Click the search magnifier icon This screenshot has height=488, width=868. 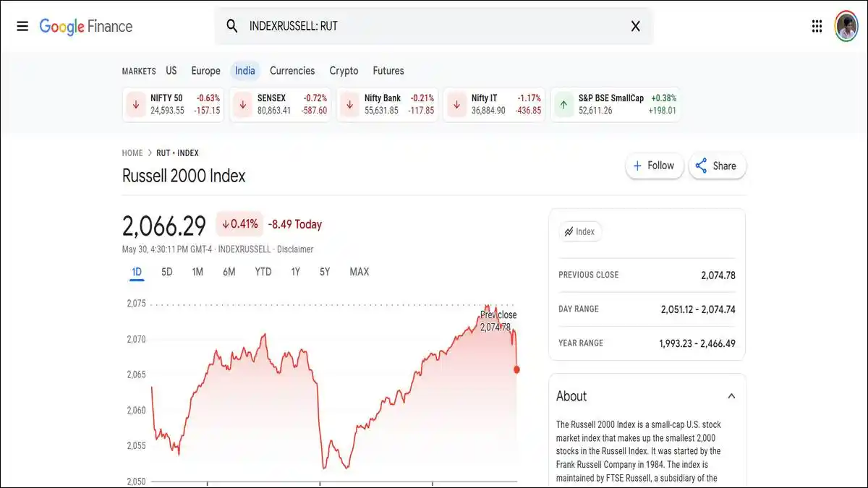point(231,25)
